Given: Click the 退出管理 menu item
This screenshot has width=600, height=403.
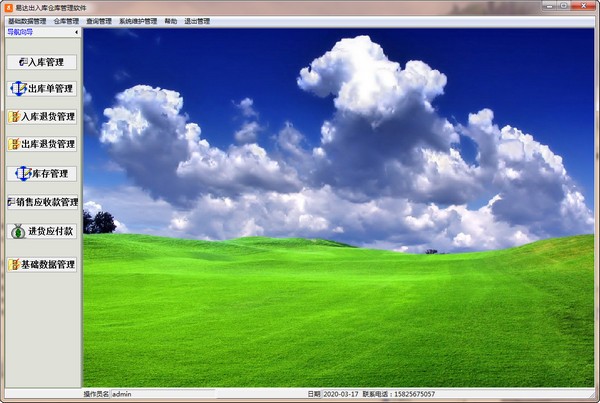Looking at the screenshot, I should point(197,21).
